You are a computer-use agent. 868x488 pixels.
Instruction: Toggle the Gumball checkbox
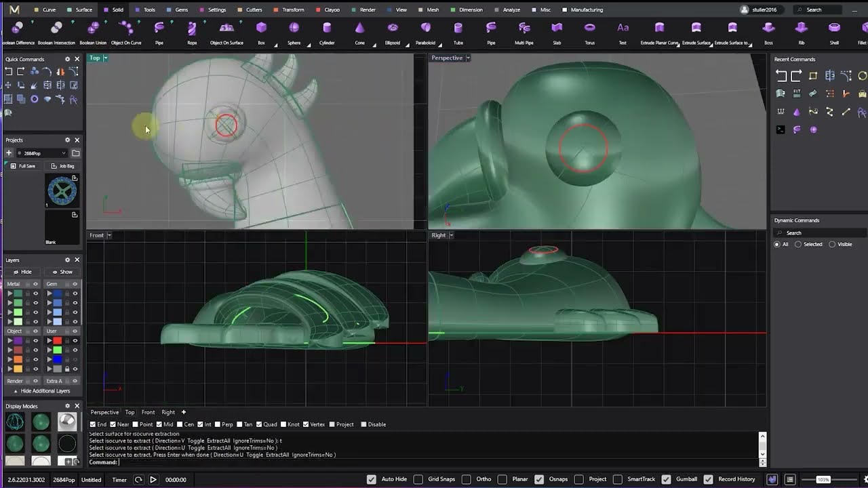[x=667, y=479]
